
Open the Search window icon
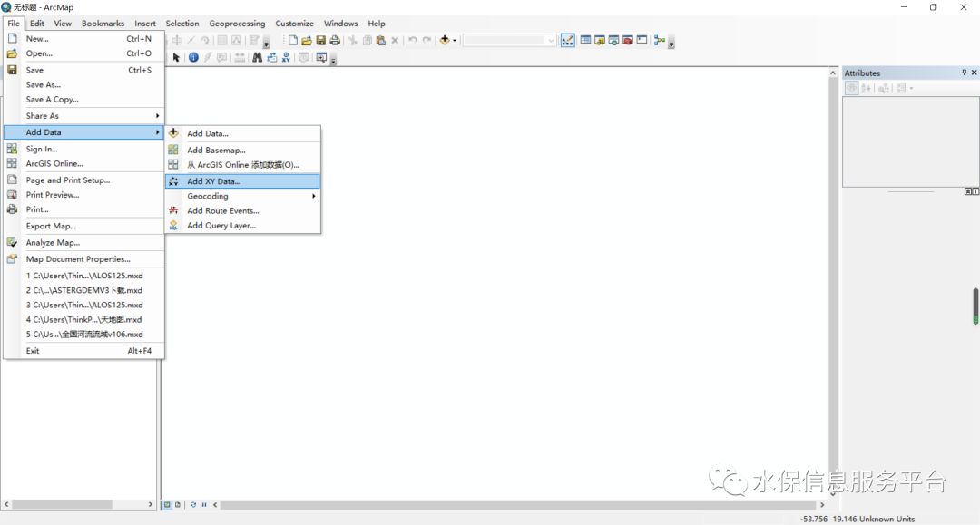point(613,40)
